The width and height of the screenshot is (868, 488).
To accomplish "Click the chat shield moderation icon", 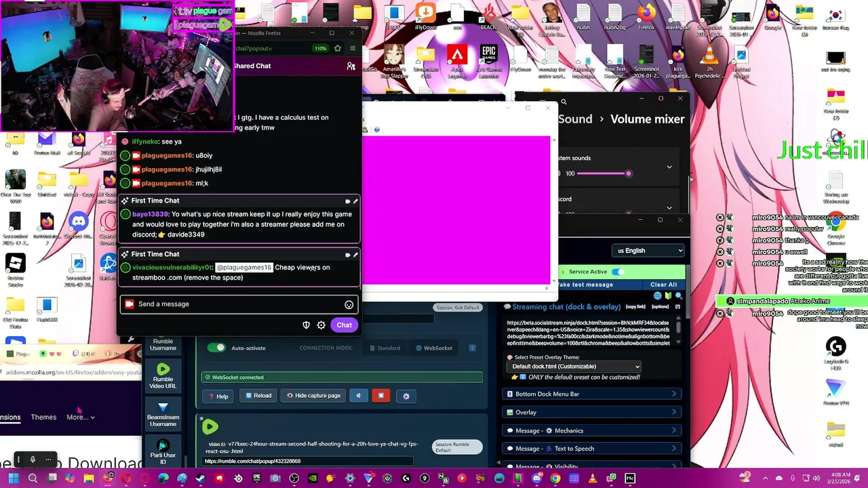I will click(x=306, y=325).
